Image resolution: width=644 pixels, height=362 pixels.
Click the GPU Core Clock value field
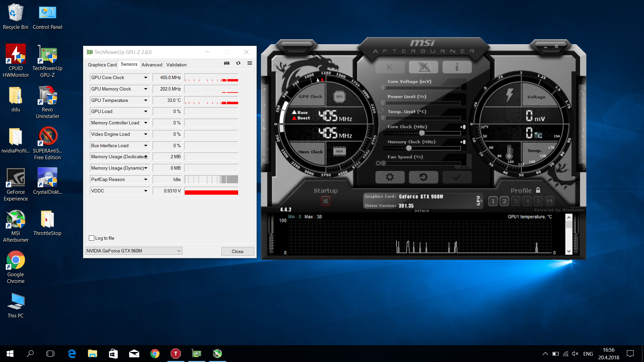(x=167, y=77)
